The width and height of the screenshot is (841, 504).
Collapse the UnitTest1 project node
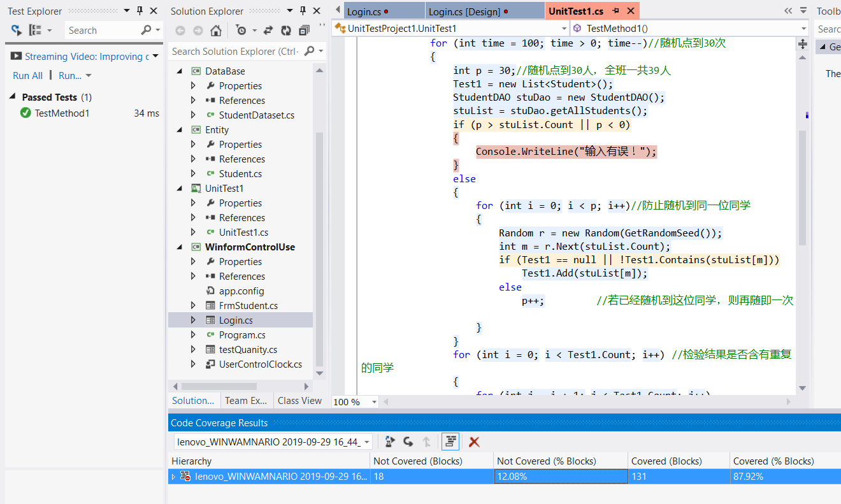(179, 189)
